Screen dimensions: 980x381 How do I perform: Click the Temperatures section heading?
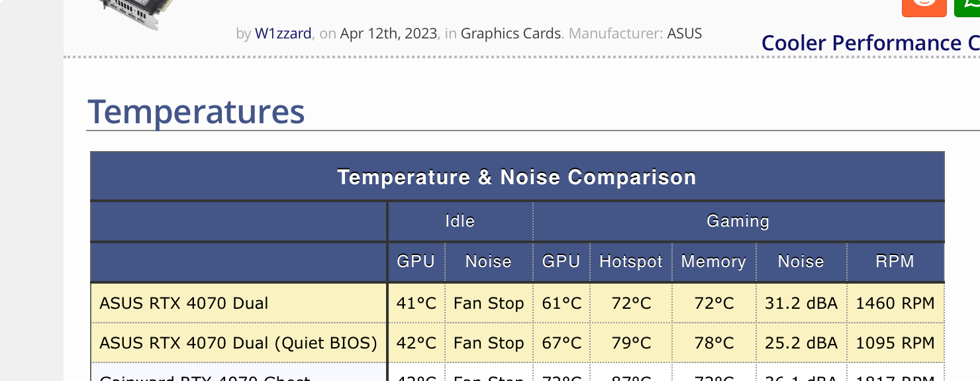click(197, 111)
